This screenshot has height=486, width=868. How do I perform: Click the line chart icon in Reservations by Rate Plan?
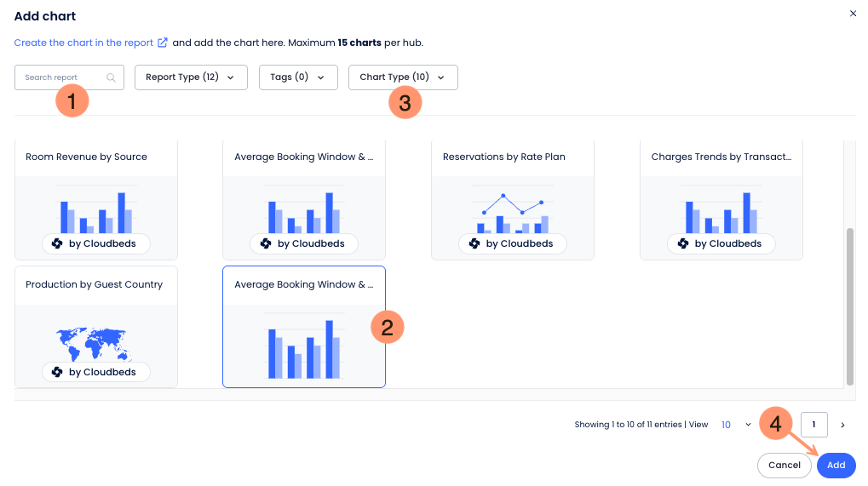[x=513, y=214]
